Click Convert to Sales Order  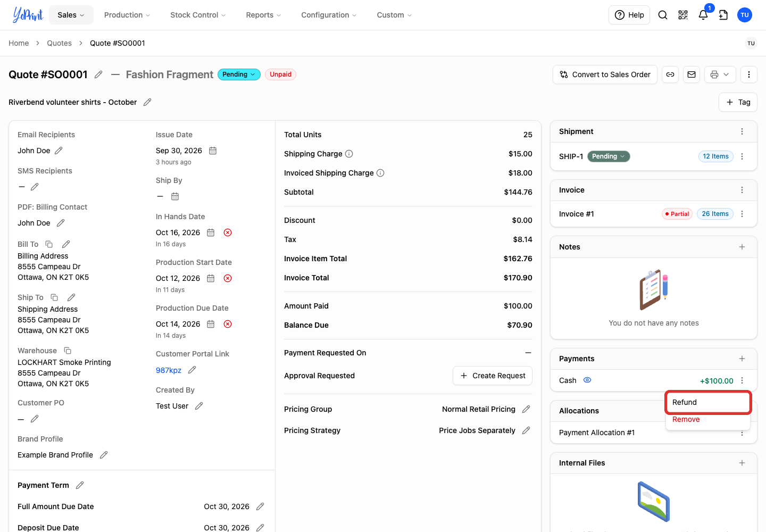pyautogui.click(x=605, y=74)
